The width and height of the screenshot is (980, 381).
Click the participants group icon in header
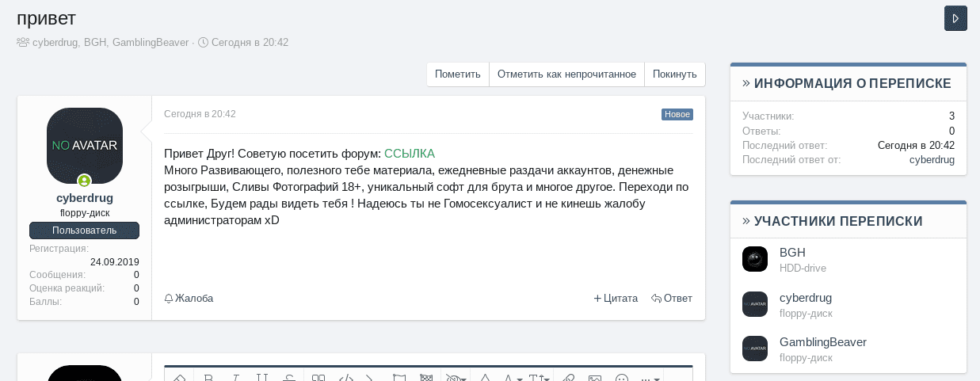click(23, 42)
